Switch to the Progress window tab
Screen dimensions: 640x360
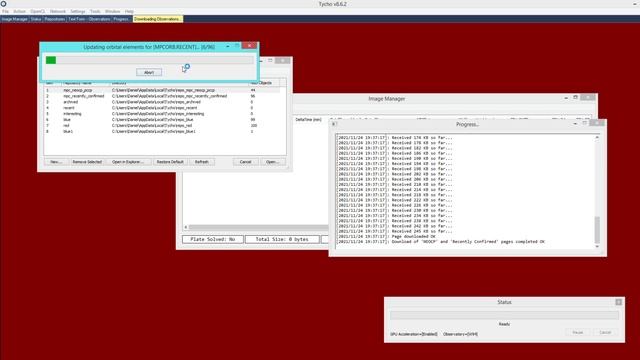121,19
